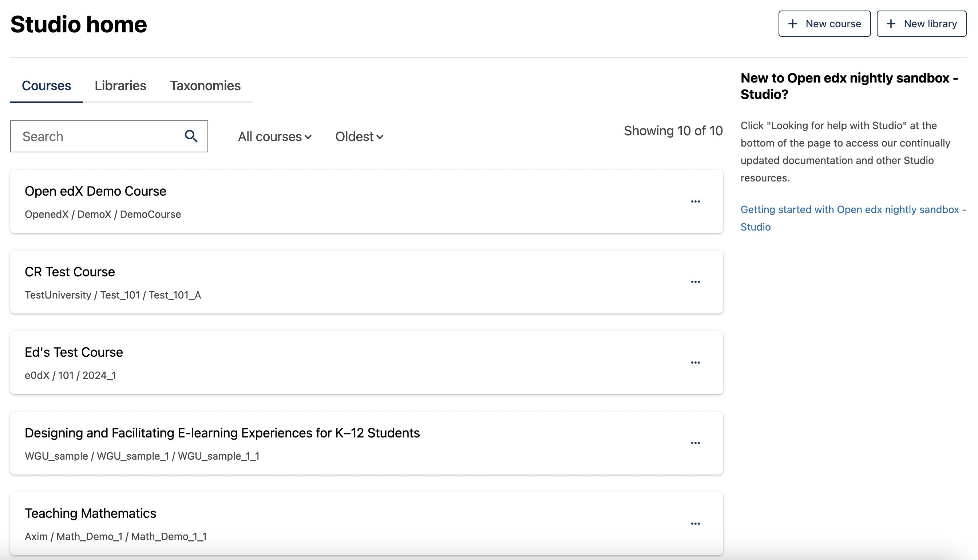Open the Teaching Mathematics course title
Image resolution: width=978 pixels, height=560 pixels.
[x=91, y=513]
